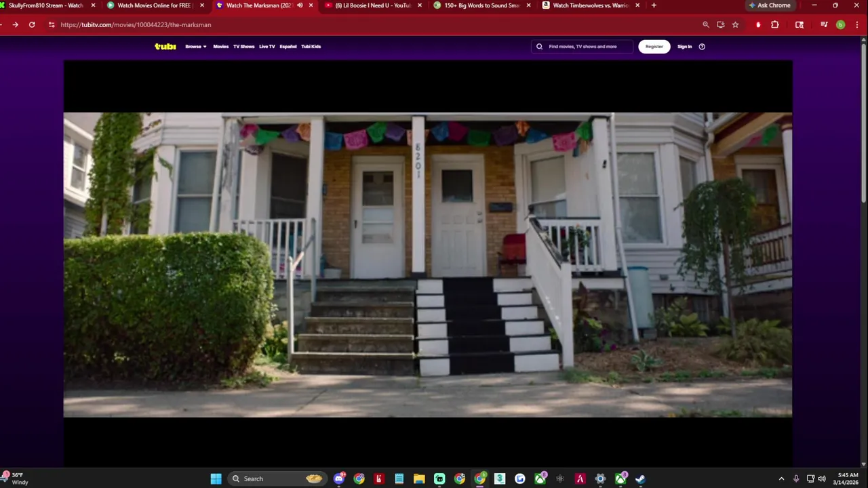
Task: Close the Watch The Marksman tab
Action: (311, 5)
